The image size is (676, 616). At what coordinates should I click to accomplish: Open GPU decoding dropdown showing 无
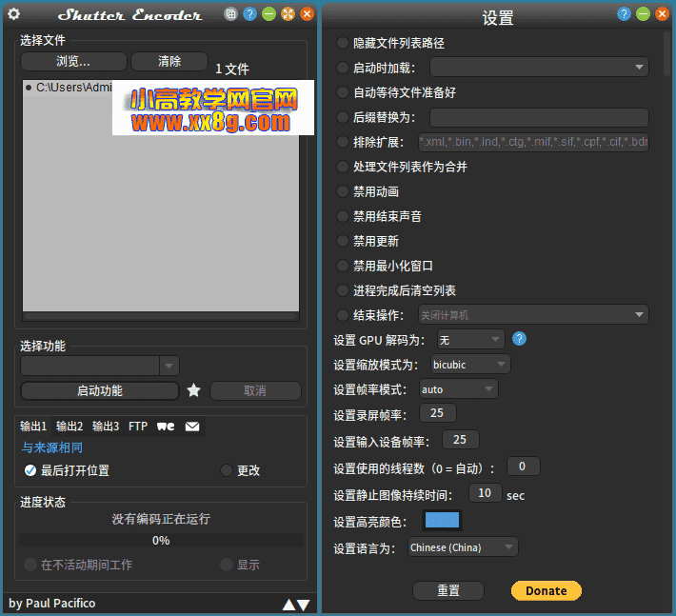click(470, 340)
